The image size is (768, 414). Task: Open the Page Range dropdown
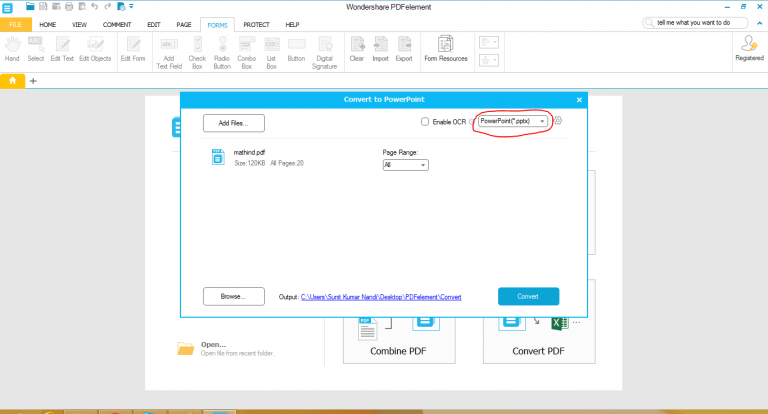coord(406,165)
